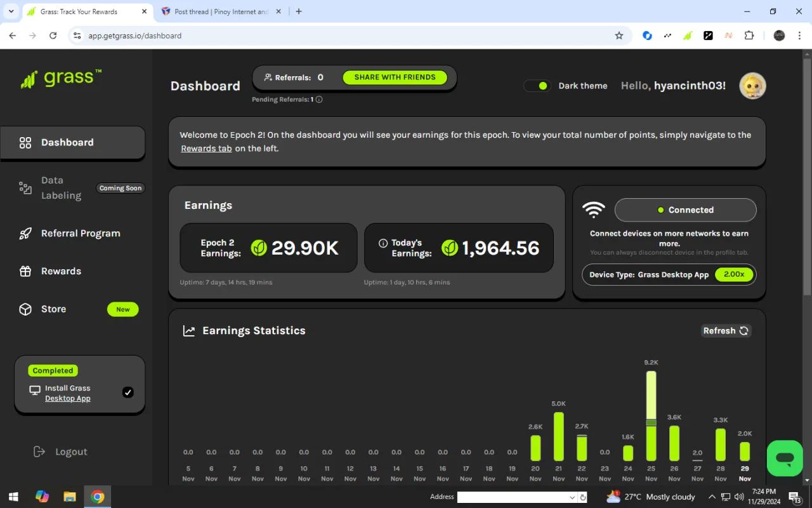812x508 pixels.
Task: Follow the Desktop App link
Action: 68,398
